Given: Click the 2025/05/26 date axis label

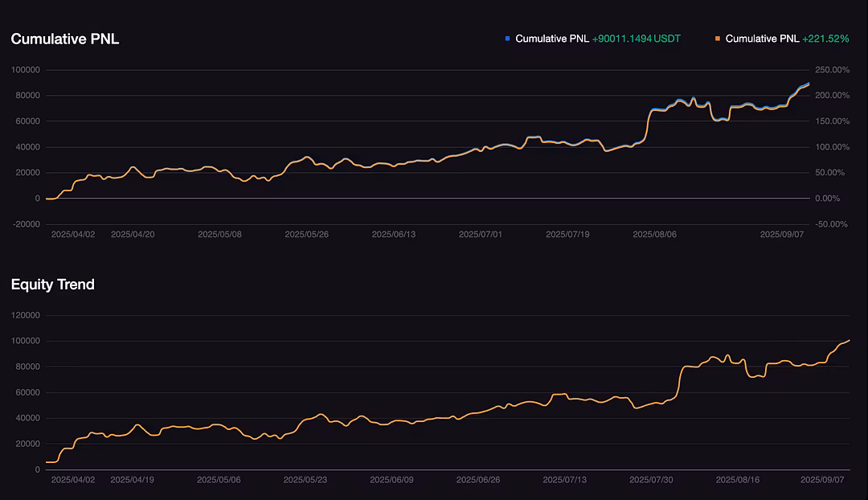Looking at the screenshot, I should click(306, 235).
